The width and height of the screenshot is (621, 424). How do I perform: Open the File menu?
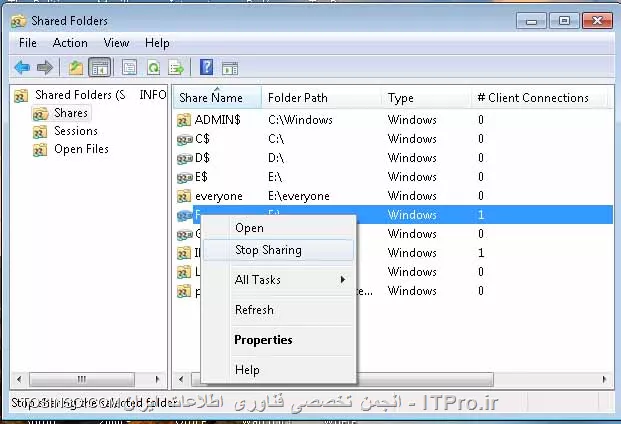point(28,43)
